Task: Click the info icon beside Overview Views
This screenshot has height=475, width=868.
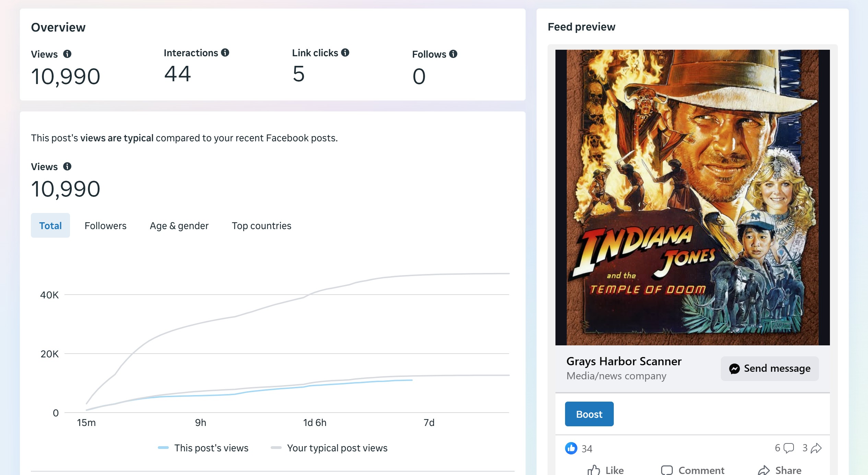Action: (67, 54)
